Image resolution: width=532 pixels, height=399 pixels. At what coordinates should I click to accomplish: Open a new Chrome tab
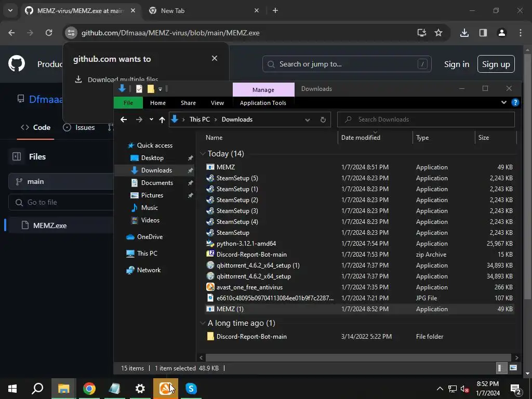point(275,10)
